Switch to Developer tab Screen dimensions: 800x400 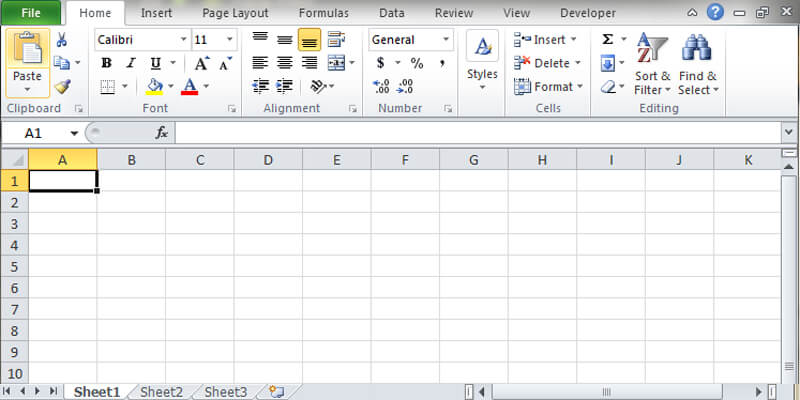pyautogui.click(x=588, y=13)
